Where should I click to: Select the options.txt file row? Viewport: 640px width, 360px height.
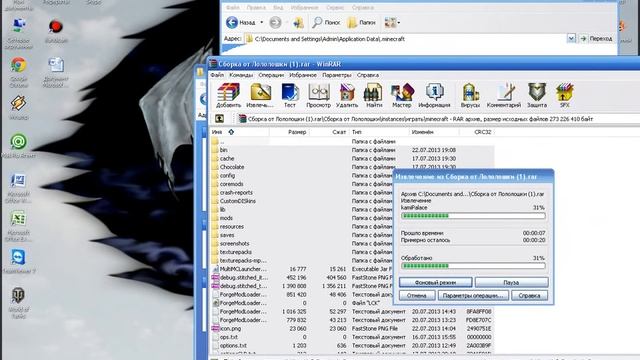coord(352,345)
